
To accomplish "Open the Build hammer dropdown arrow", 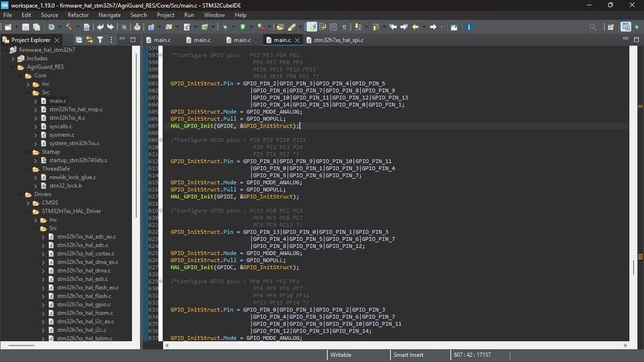I will (78, 27).
